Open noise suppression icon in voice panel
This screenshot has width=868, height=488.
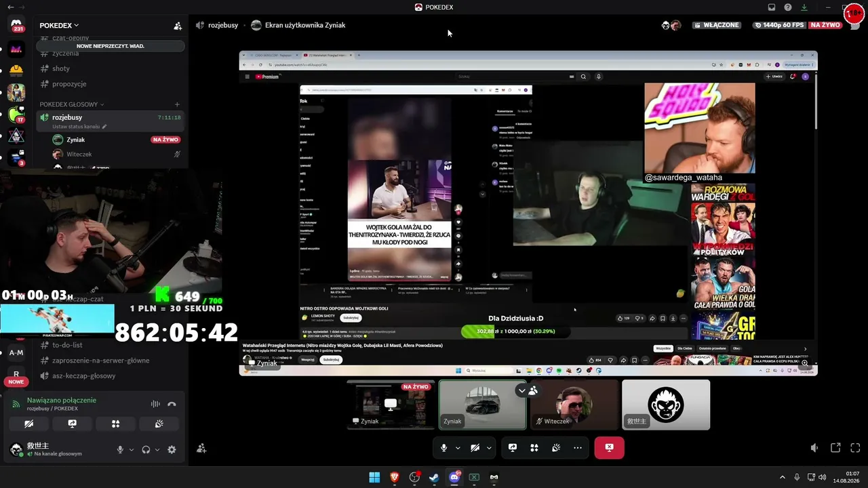tap(155, 404)
